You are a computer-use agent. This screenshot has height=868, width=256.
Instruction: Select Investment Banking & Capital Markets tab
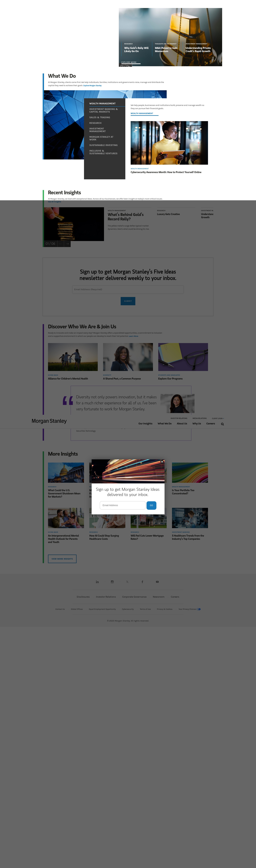point(104,111)
